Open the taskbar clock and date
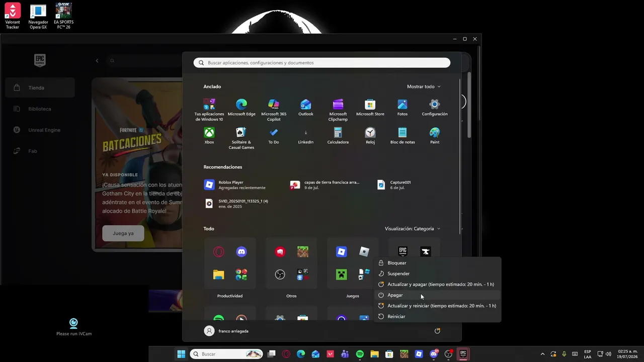The height and width of the screenshot is (362, 644). 627,354
